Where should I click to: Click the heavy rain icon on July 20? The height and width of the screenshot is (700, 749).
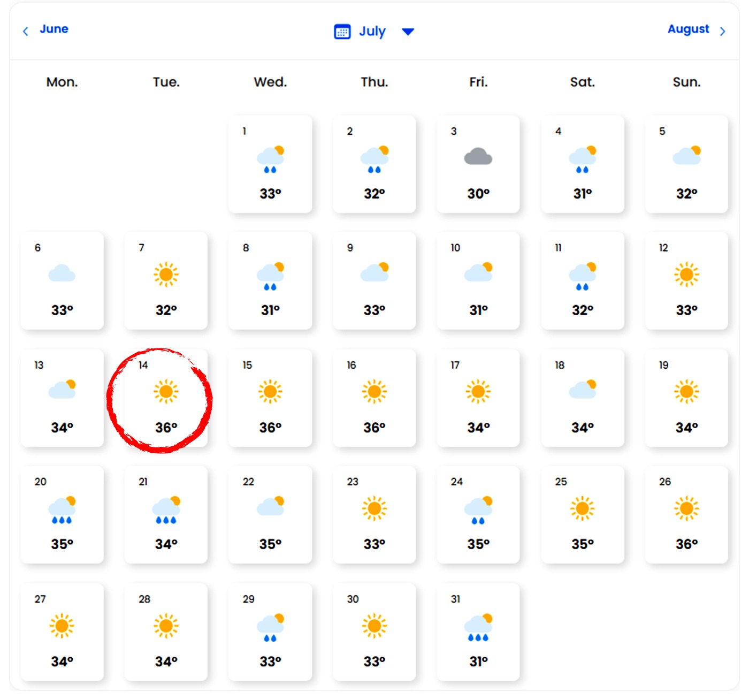(x=63, y=508)
